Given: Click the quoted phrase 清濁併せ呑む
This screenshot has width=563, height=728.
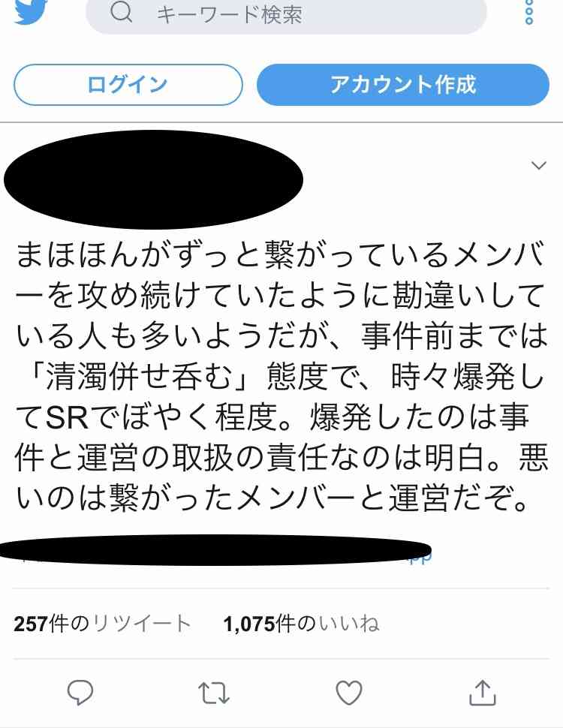Looking at the screenshot, I should click(138, 377).
